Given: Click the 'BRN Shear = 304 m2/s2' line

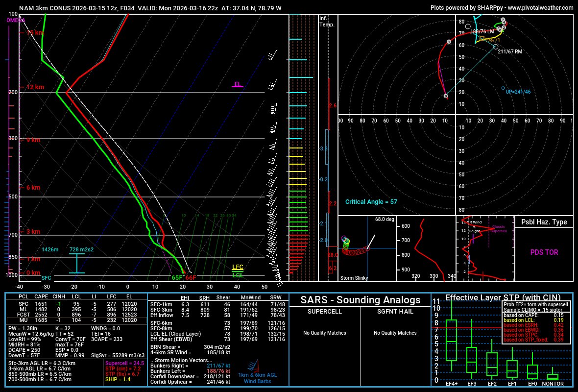Looking at the screenshot, I should [x=190, y=347].
